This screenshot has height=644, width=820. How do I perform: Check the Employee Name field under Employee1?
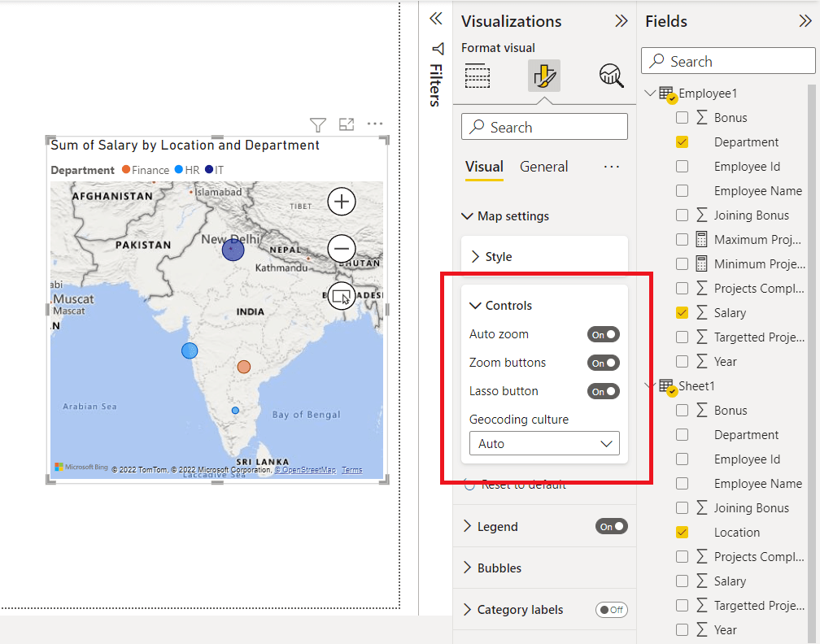(x=682, y=191)
